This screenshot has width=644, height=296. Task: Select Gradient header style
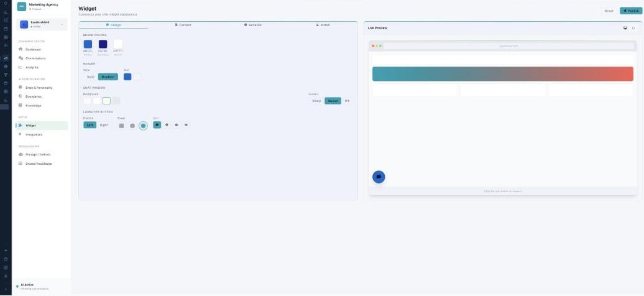(x=108, y=77)
